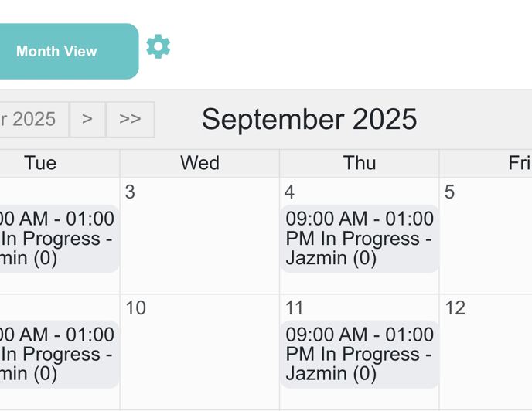
Task: Select Wednesday September 10 cell
Action: pyautogui.click(x=199, y=353)
